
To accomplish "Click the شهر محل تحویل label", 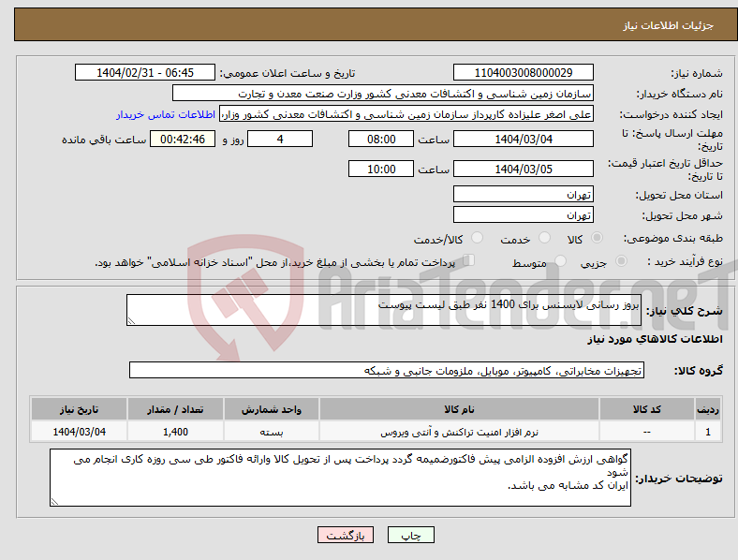I will (x=683, y=216).
